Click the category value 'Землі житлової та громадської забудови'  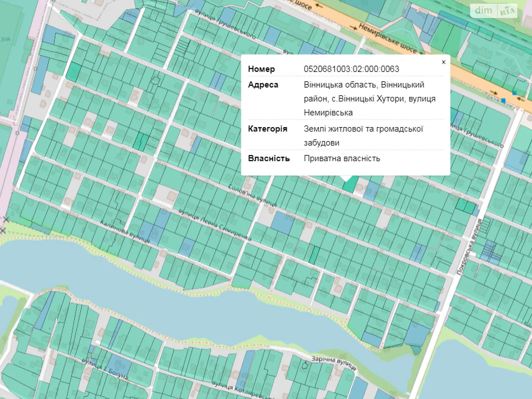pyautogui.click(x=363, y=136)
